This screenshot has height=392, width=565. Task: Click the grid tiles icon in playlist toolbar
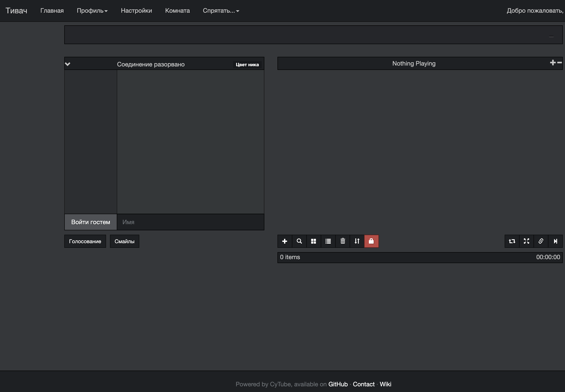[x=313, y=241]
